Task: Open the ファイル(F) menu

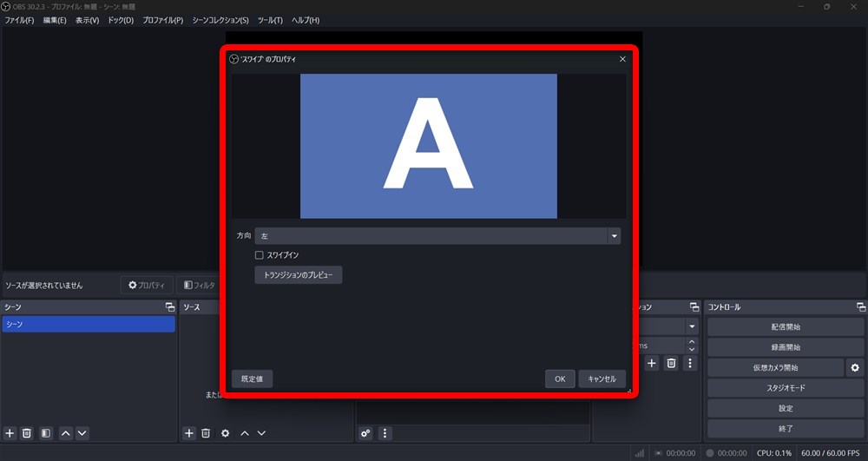Action: tap(19, 20)
